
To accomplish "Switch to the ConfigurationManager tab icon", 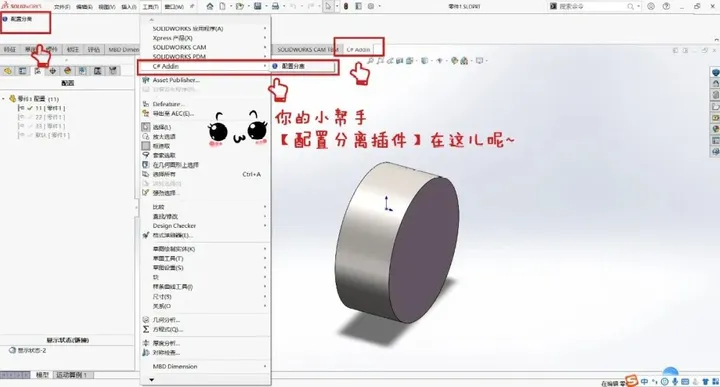I will [38, 71].
